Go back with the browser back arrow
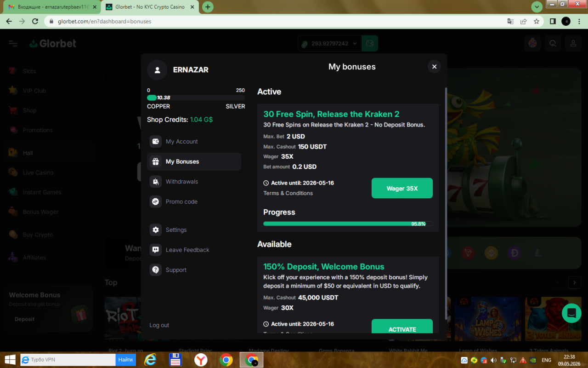Image resolution: width=588 pixels, height=368 pixels. (x=9, y=21)
